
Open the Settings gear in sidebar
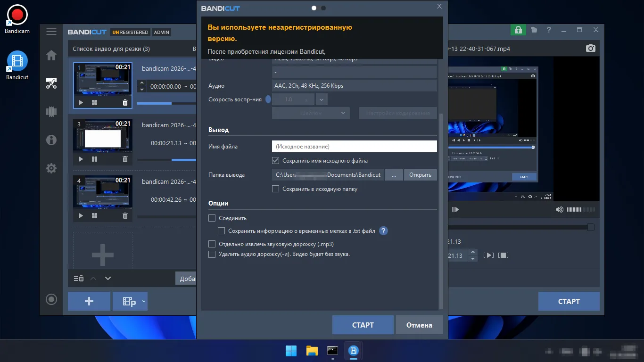tap(51, 168)
